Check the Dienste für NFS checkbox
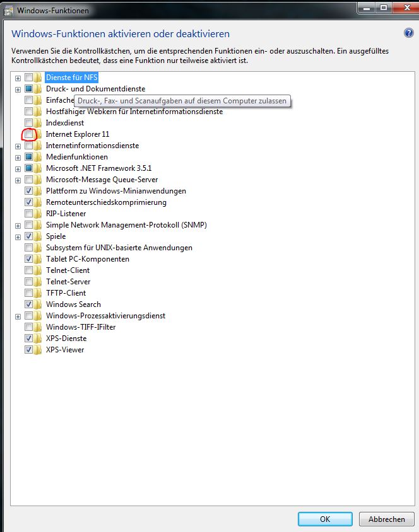The height and width of the screenshot is (532, 419). click(x=29, y=78)
